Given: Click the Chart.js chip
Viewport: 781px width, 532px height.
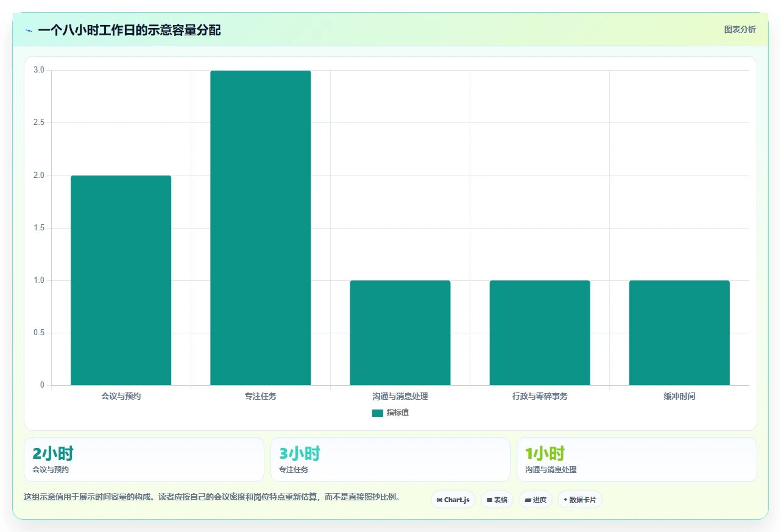Looking at the screenshot, I should point(453,500).
